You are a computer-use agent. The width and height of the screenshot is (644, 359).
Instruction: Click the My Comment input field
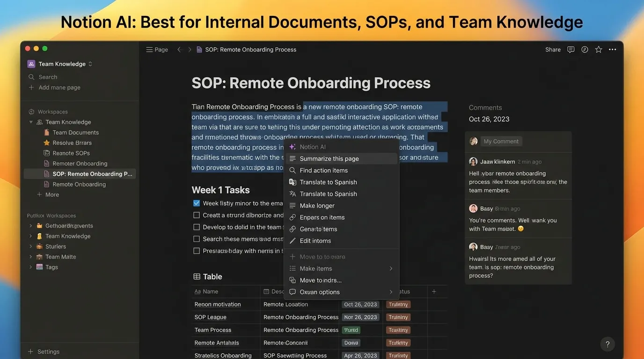502,141
